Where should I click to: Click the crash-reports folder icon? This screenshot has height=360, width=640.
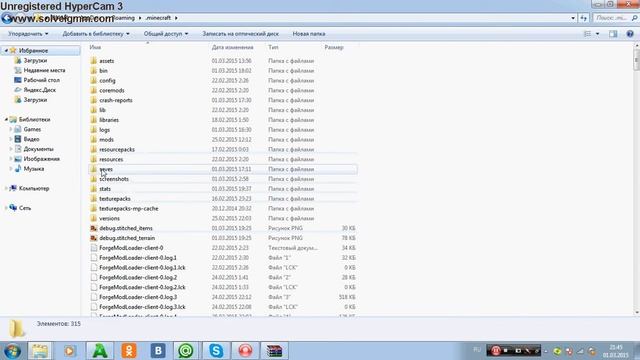[x=93, y=100]
